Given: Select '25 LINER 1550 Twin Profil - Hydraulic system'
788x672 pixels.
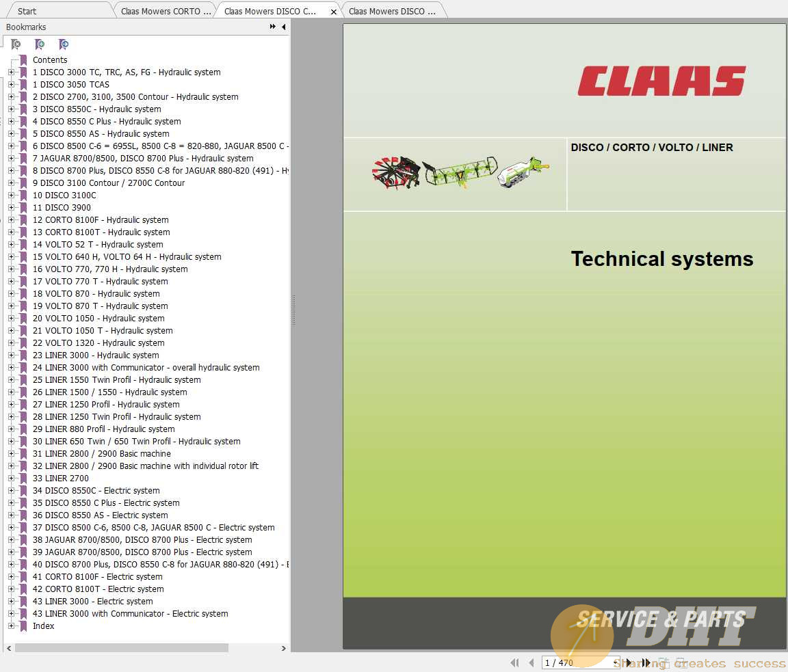Looking at the screenshot, I should click(x=116, y=379).
